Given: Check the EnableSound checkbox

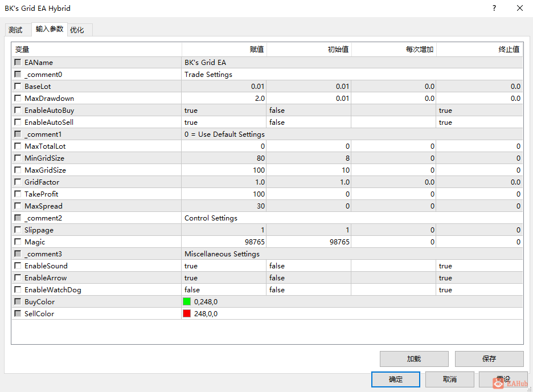Looking at the screenshot, I should pyautogui.click(x=18, y=266).
